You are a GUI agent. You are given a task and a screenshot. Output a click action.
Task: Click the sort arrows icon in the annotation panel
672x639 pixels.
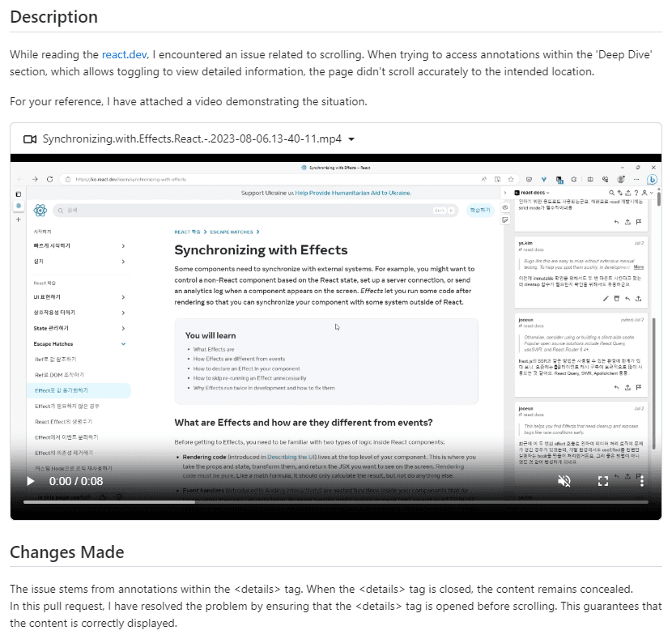619,193
